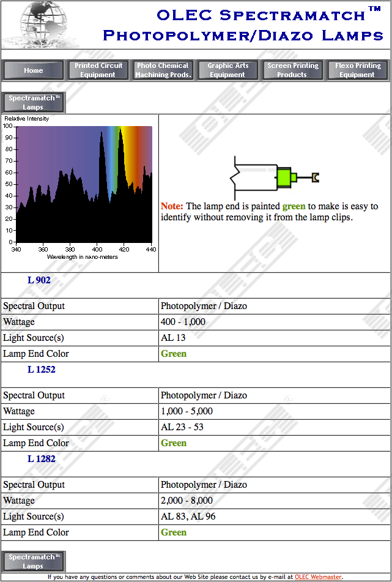The width and height of the screenshot is (392, 582).
Task: Select the L 902 heading
Action: [39, 280]
